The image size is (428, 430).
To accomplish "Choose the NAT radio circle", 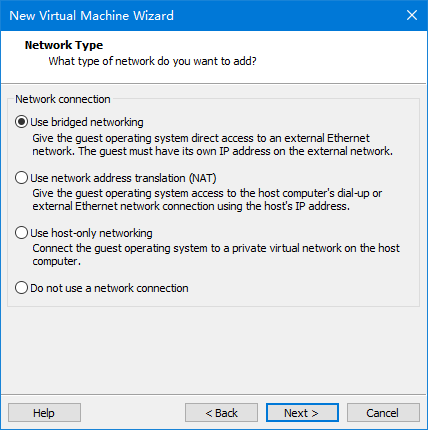I will tap(21, 178).
